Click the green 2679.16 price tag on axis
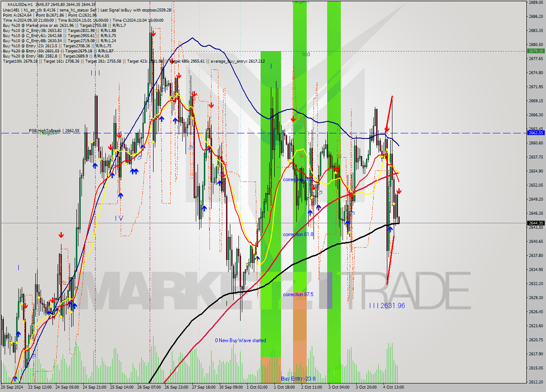This screenshot has width=546, height=392. tap(536, 51)
